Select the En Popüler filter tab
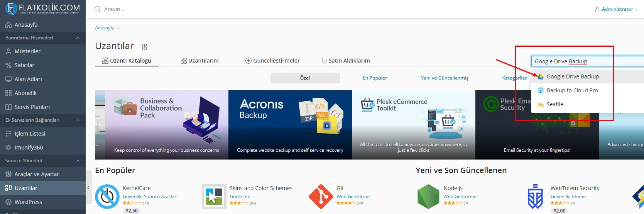The image size is (644, 214). point(375,78)
